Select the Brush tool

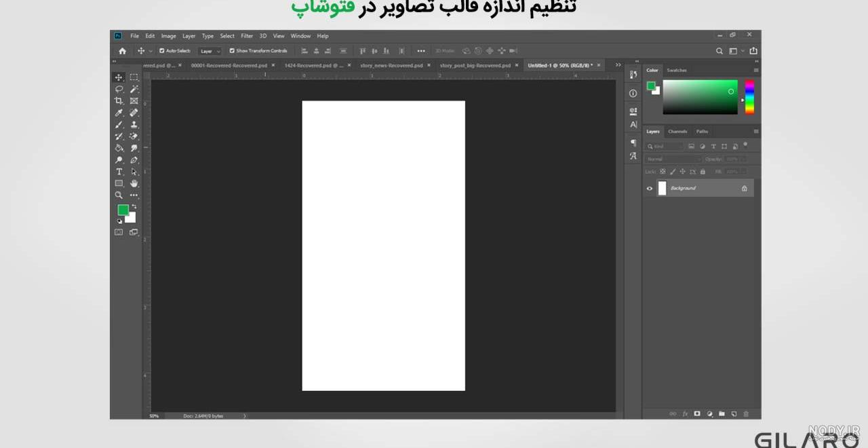point(119,124)
